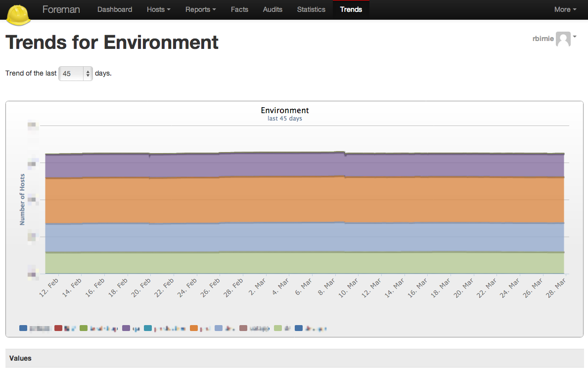Click the purple area in the chart
The width and height of the screenshot is (588, 374).
[305, 165]
